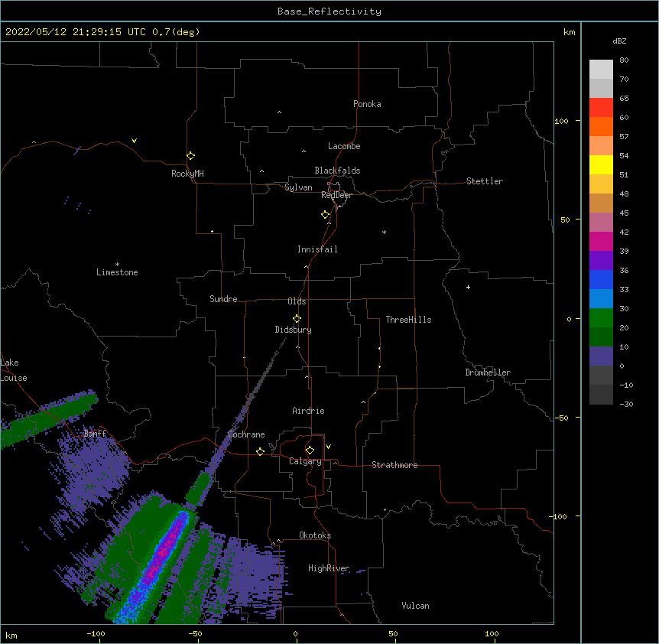
Task: Click the Lake Louise map label
Action: pyautogui.click(x=14, y=370)
